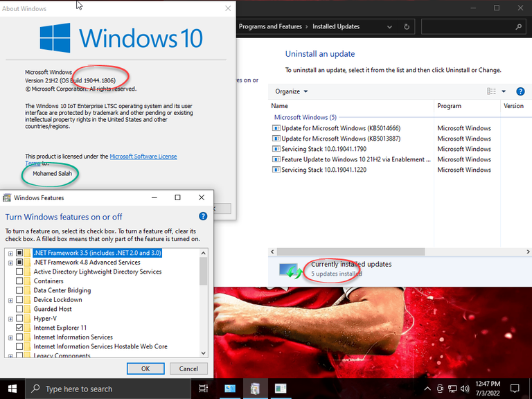
Task: Uncheck Internet Explorer 11
Action: 19,328
